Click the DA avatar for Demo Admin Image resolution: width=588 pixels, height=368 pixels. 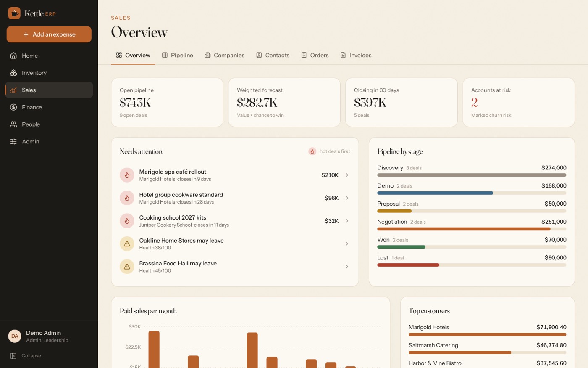coord(15,336)
